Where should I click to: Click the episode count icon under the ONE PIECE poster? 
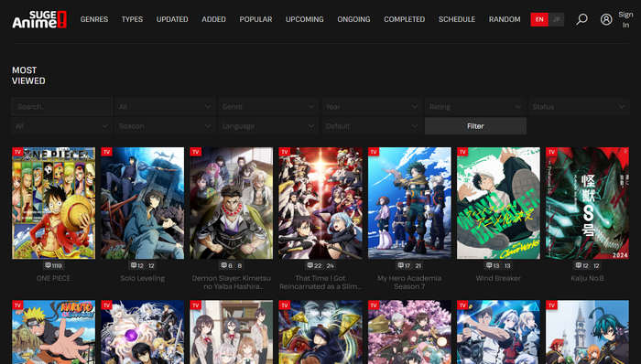pos(48,265)
